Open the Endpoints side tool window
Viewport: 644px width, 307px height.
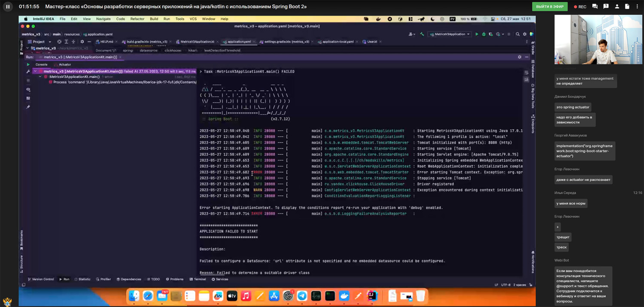(533, 124)
